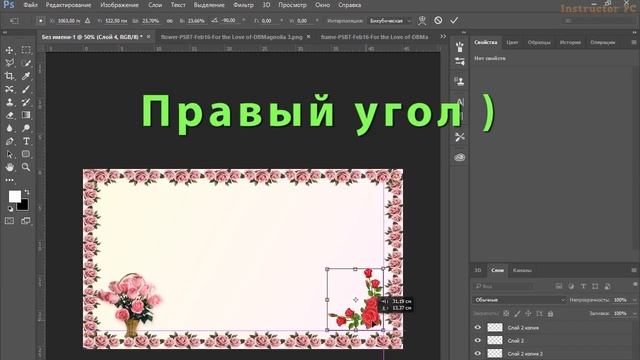This screenshot has width=640, height=360.
Task: Open the Обычные blend mode dropdown
Action: click(x=519, y=300)
